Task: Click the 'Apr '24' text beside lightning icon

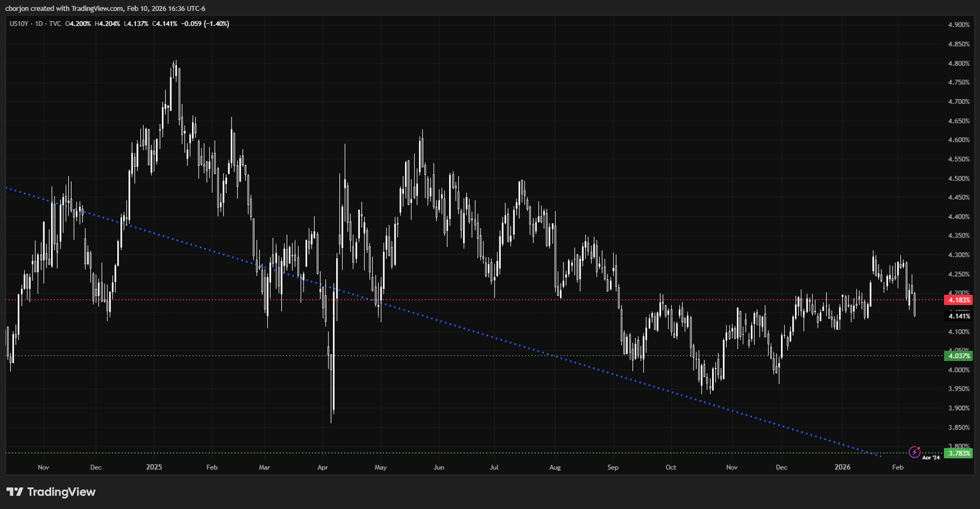Action: pyautogui.click(x=931, y=457)
